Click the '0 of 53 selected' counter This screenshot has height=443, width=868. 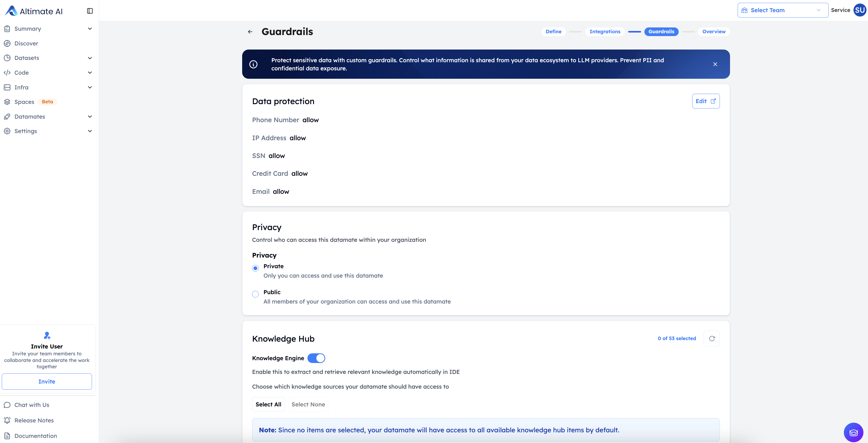click(677, 339)
